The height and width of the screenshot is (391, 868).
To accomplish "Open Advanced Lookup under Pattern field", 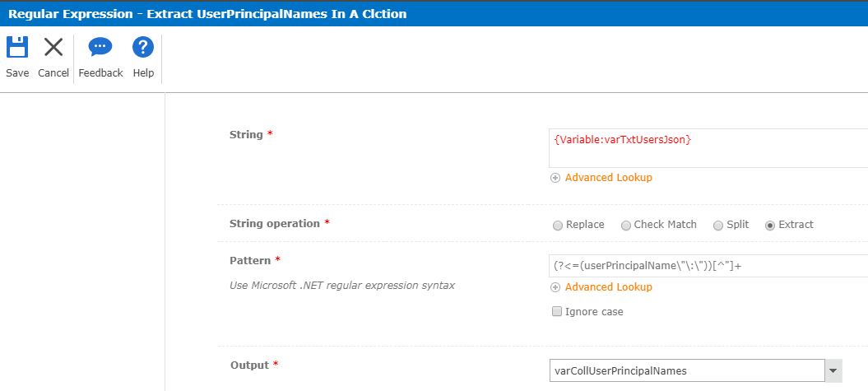I will coord(608,287).
